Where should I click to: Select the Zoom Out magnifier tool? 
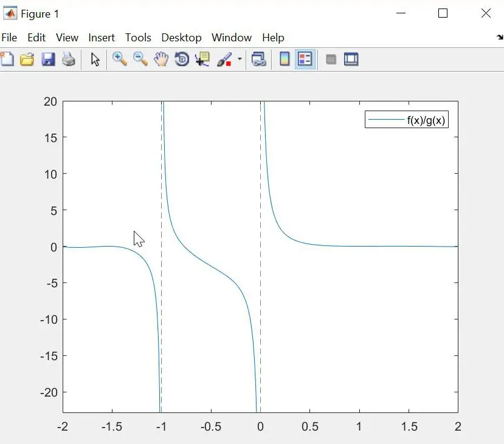click(x=140, y=59)
